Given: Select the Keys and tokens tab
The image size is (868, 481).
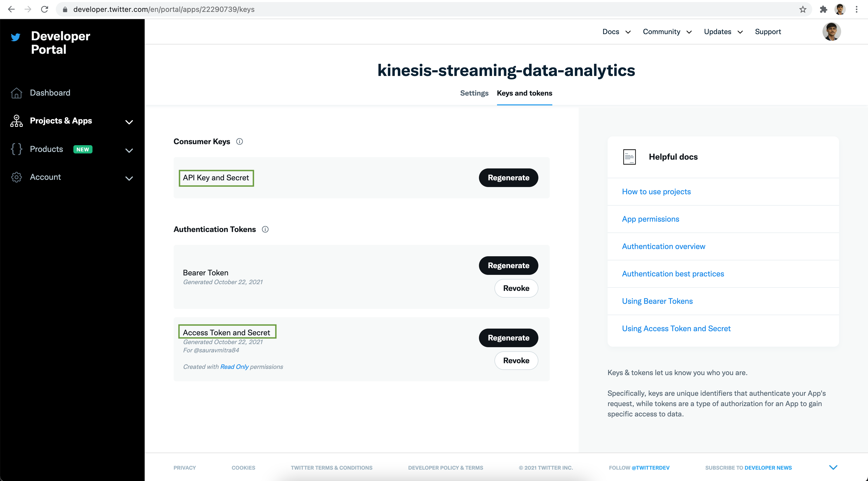Looking at the screenshot, I should tap(524, 93).
